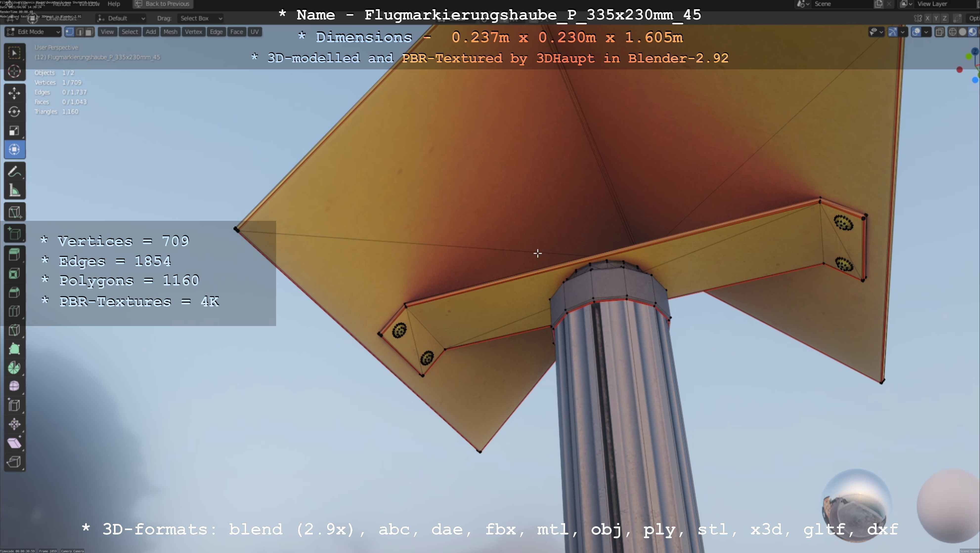Select the Annotate pencil tool
Screen dimensions: 980x553
click(14, 171)
